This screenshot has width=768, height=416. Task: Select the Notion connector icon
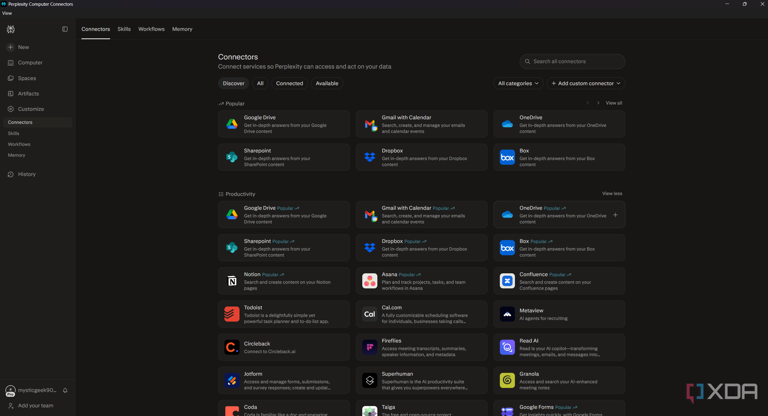point(232,281)
